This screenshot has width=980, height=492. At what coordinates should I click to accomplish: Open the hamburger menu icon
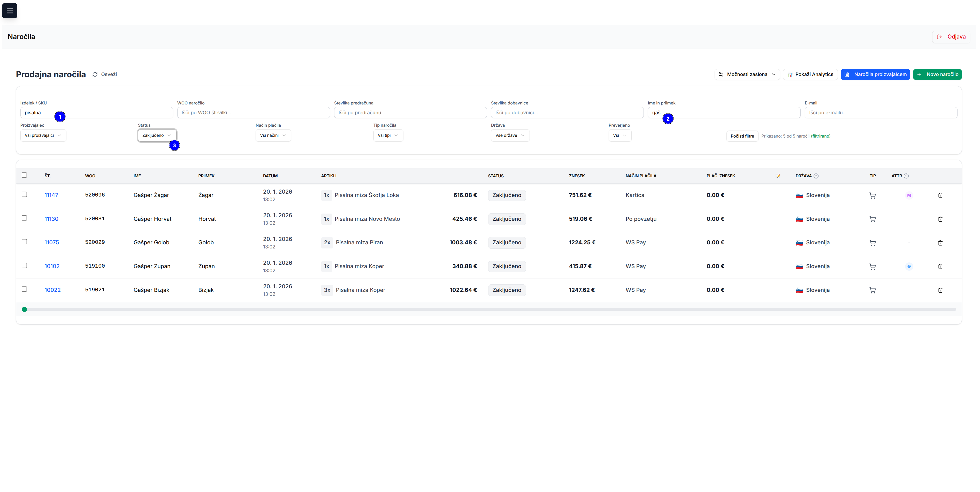coord(10,11)
